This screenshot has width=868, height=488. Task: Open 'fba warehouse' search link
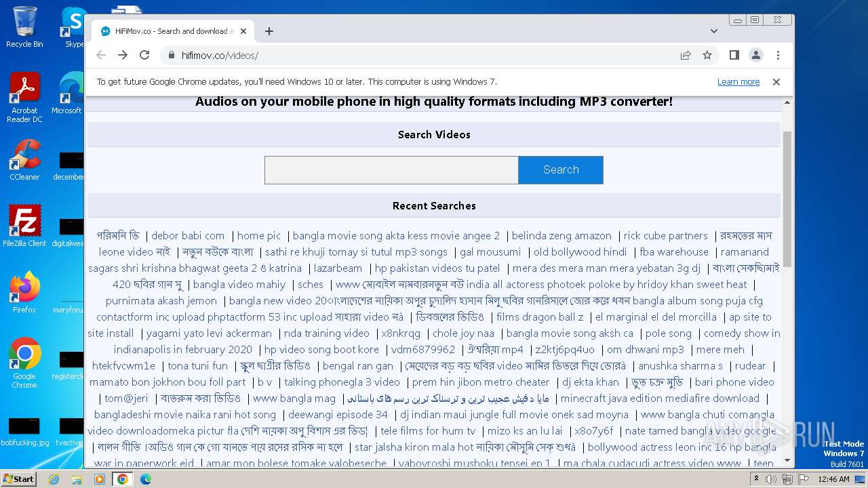click(x=674, y=252)
